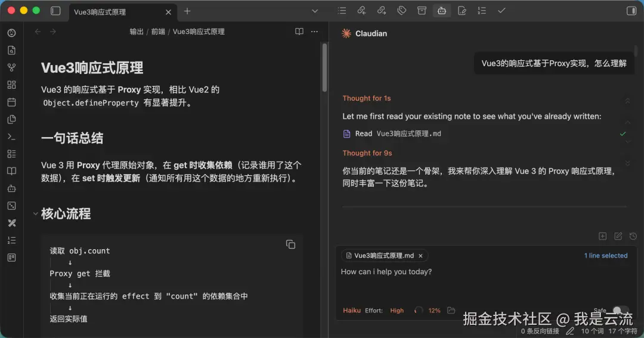Open the book ribbon icon in sidebar

(x=11, y=171)
